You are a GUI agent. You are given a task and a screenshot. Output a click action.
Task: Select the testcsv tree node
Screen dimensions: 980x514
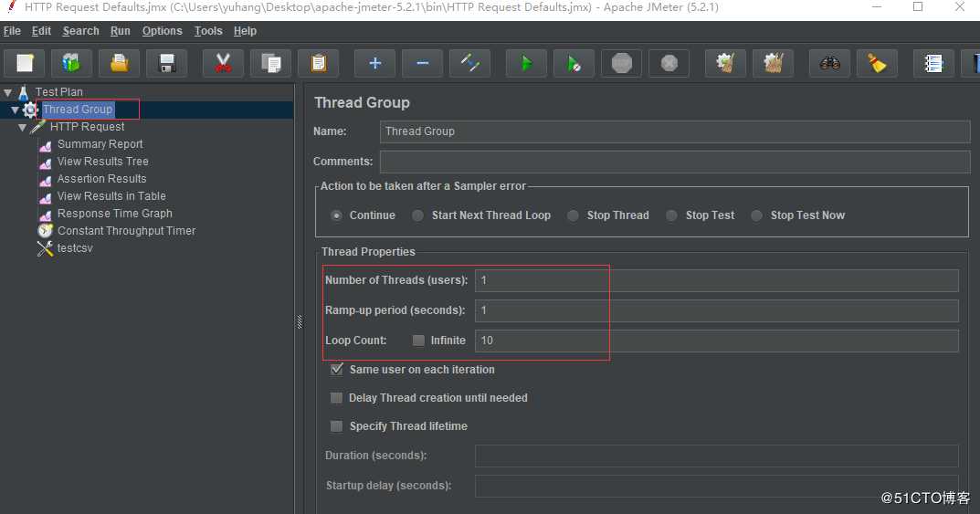pos(75,248)
